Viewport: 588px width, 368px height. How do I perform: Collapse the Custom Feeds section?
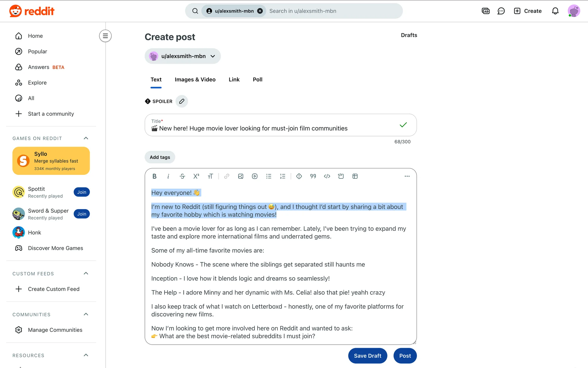pos(86,274)
